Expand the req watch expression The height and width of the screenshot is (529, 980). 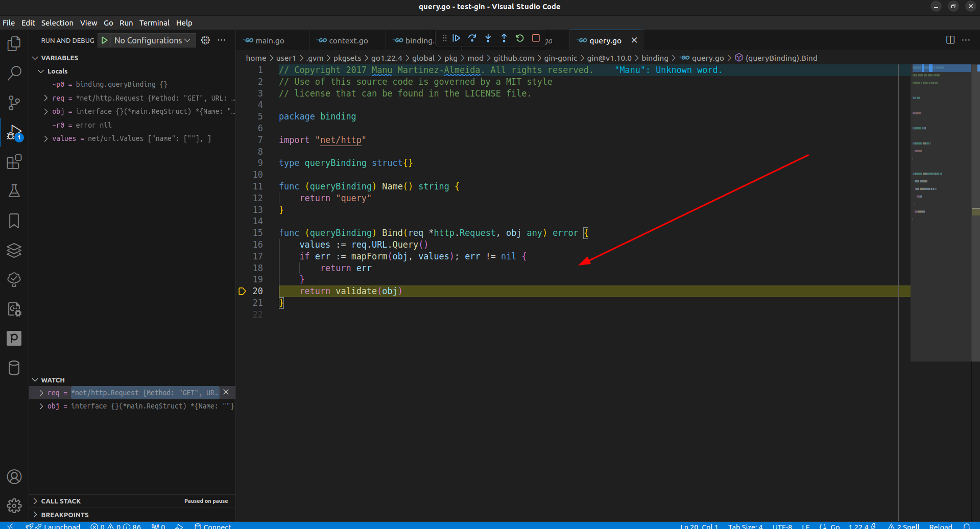tap(41, 393)
